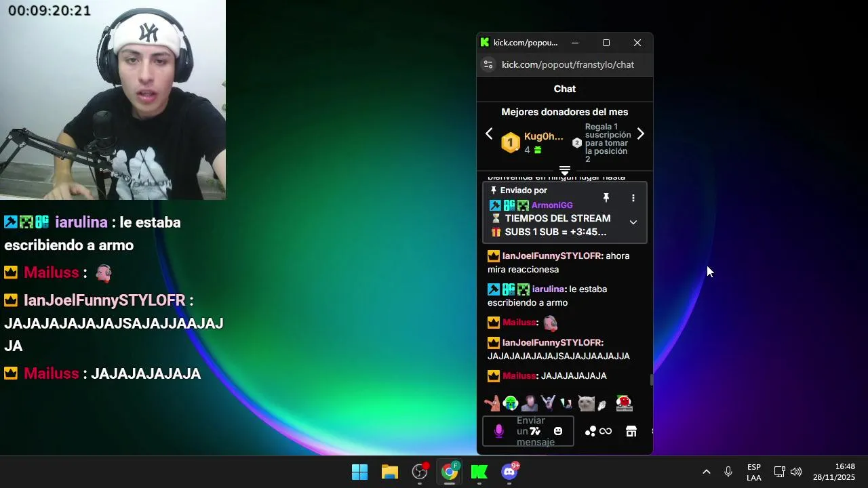Click the grey rank 2 badge
The image size is (868, 488).
point(577,143)
